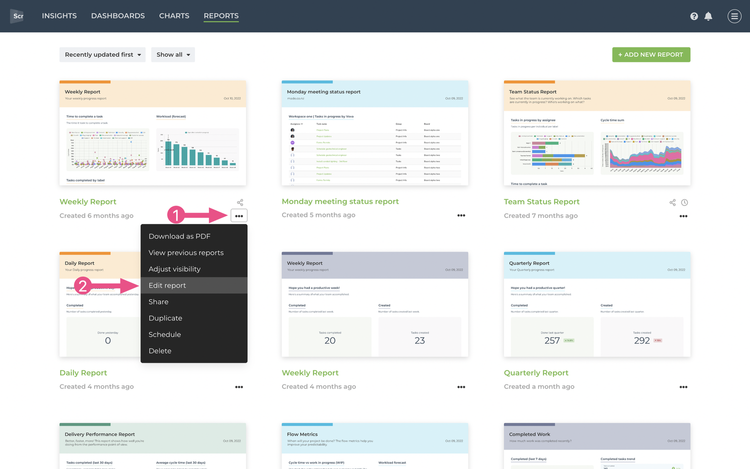Open the help question mark icon
This screenshot has height=469, width=750.
tap(694, 16)
